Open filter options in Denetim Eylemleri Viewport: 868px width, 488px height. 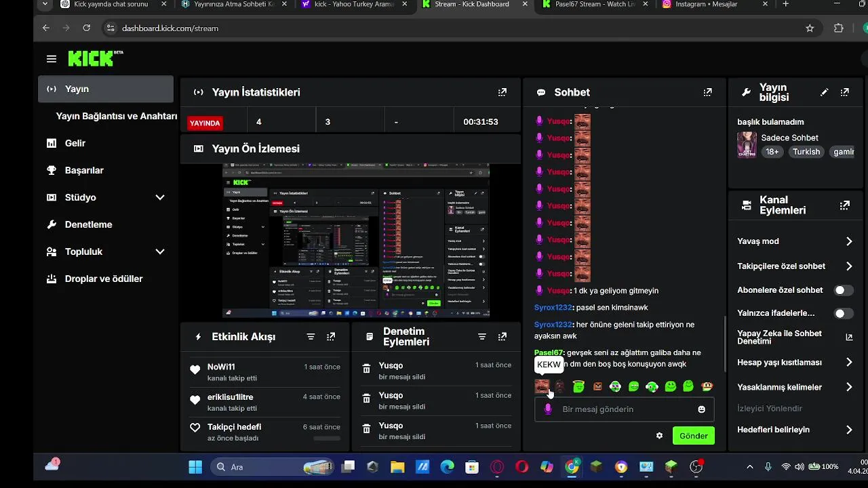point(482,336)
